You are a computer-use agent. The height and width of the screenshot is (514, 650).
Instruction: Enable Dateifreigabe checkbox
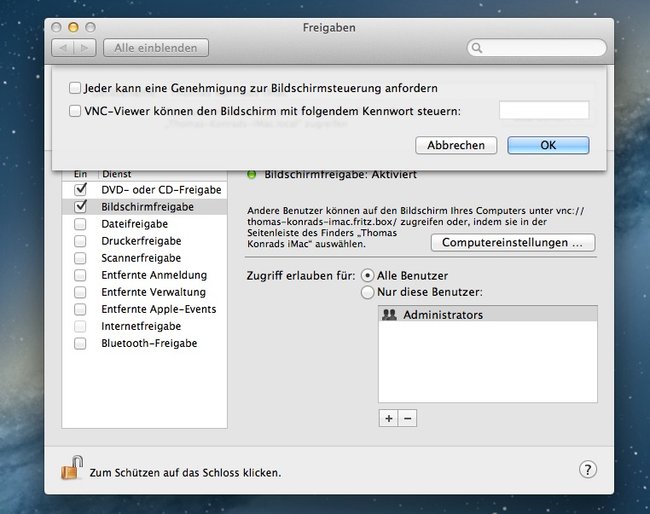pyautogui.click(x=80, y=224)
